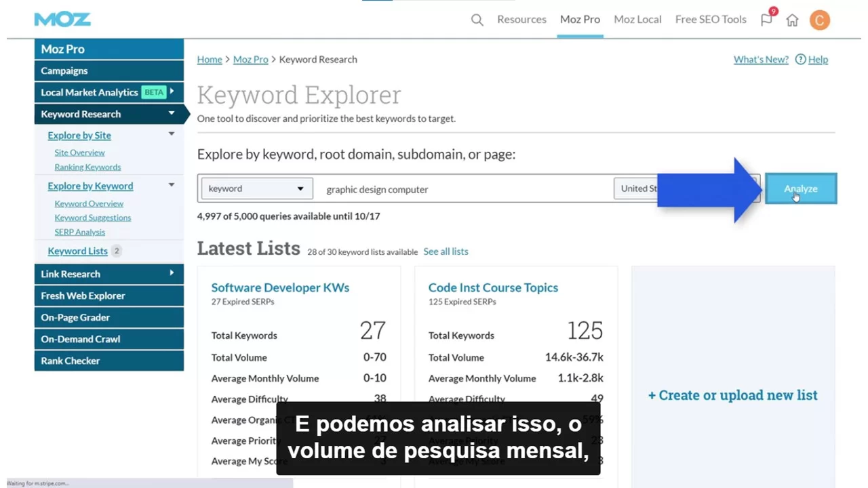Click the keyword search input field
This screenshot has width=868, height=488.
click(x=465, y=189)
